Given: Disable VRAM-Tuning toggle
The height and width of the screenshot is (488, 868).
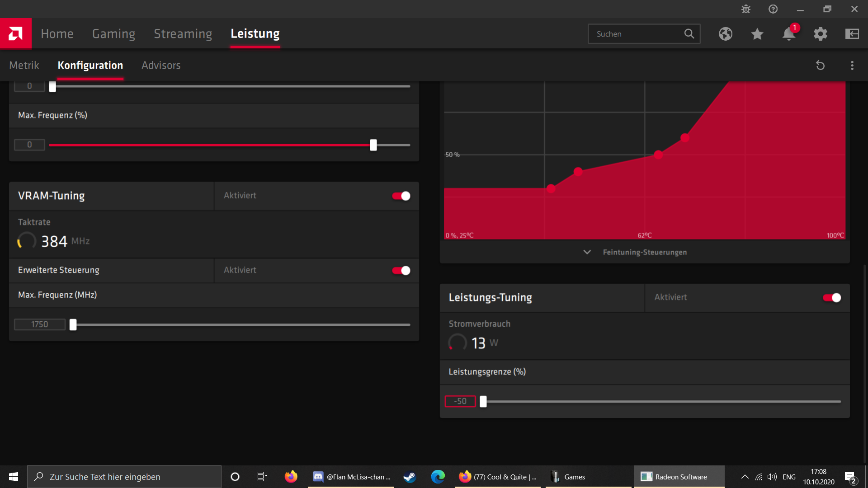Looking at the screenshot, I should click(401, 196).
